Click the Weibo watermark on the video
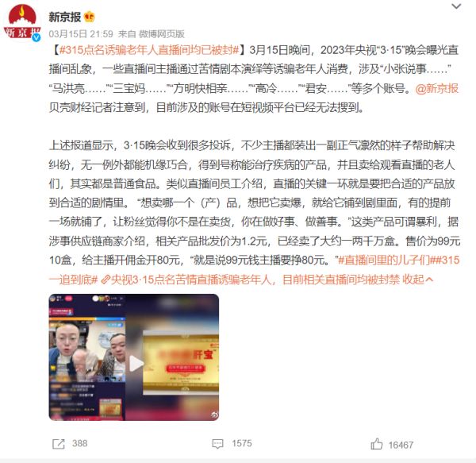The height and width of the screenshot is (463, 476). (214, 415)
